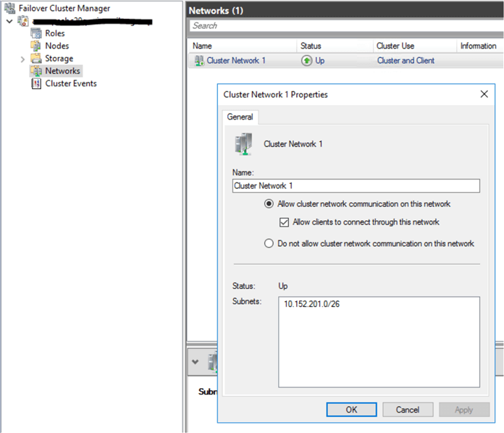Open the General tab
Image resolution: width=504 pixels, height=433 pixels.
[240, 117]
